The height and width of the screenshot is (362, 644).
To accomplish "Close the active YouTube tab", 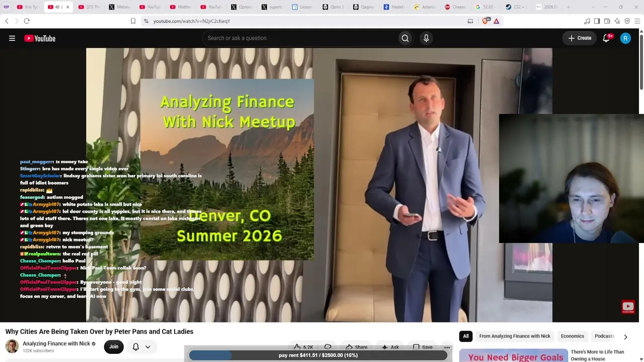I will [67, 7].
